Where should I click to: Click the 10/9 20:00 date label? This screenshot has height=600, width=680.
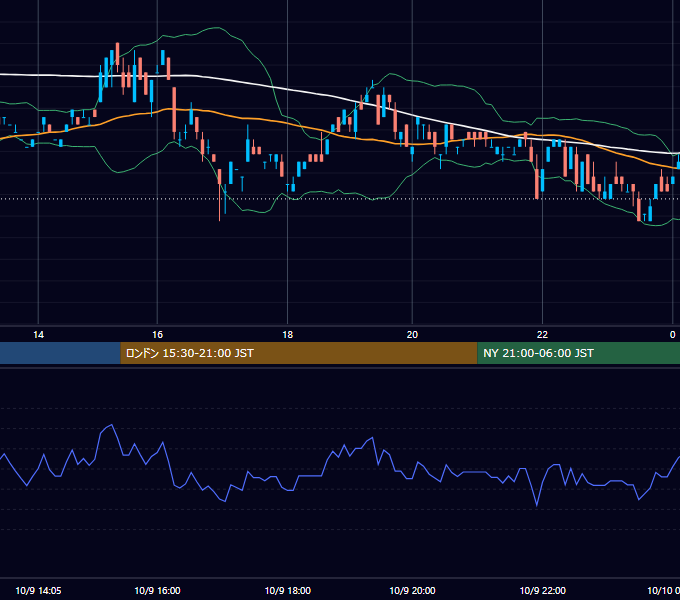[412, 590]
